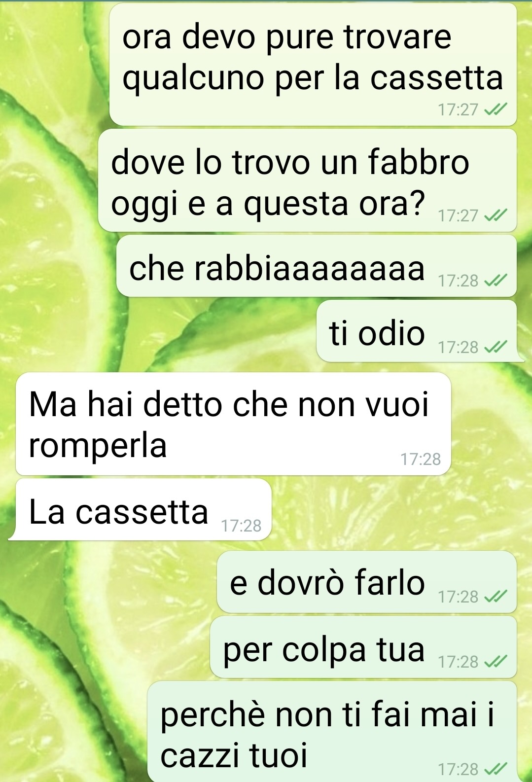532x782 pixels.
Task: Select the "La cassetta" received message
Action: point(141,509)
